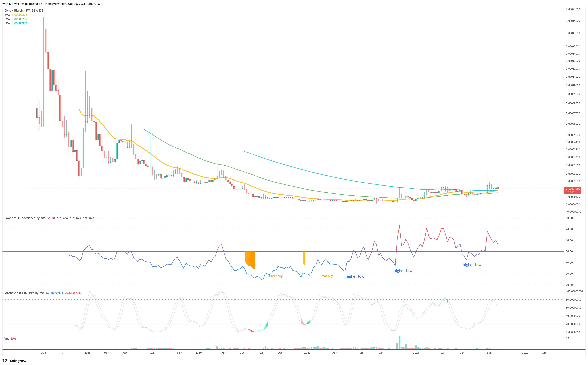The image size is (588, 365).
Task: Click price axis label 0.00003200
Action: coord(573,157)
